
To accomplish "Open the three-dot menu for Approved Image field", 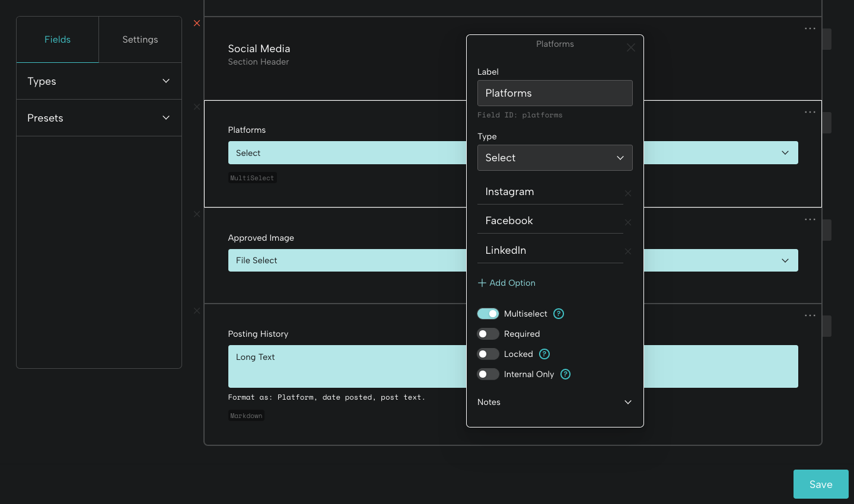I will pos(810,219).
